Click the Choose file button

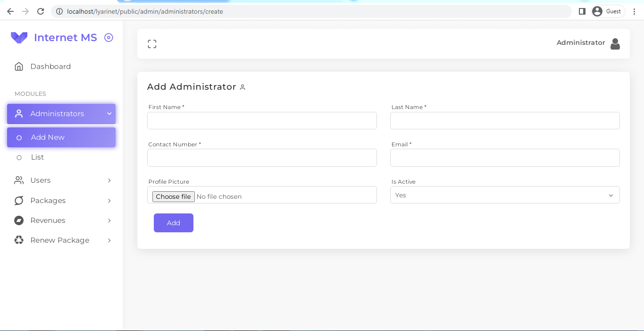173,196
